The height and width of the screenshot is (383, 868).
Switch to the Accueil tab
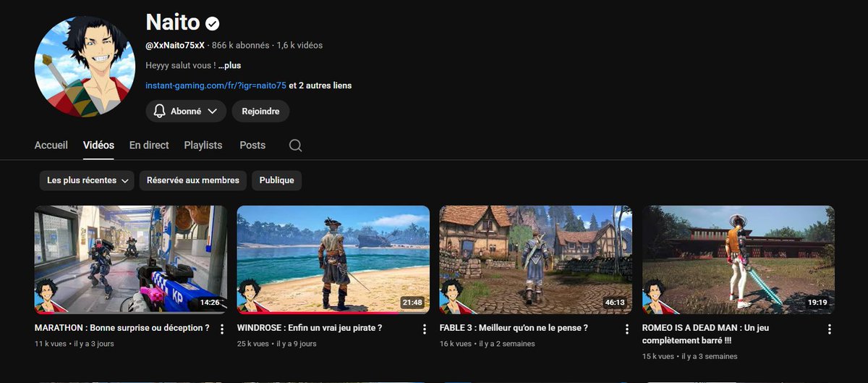[51, 145]
